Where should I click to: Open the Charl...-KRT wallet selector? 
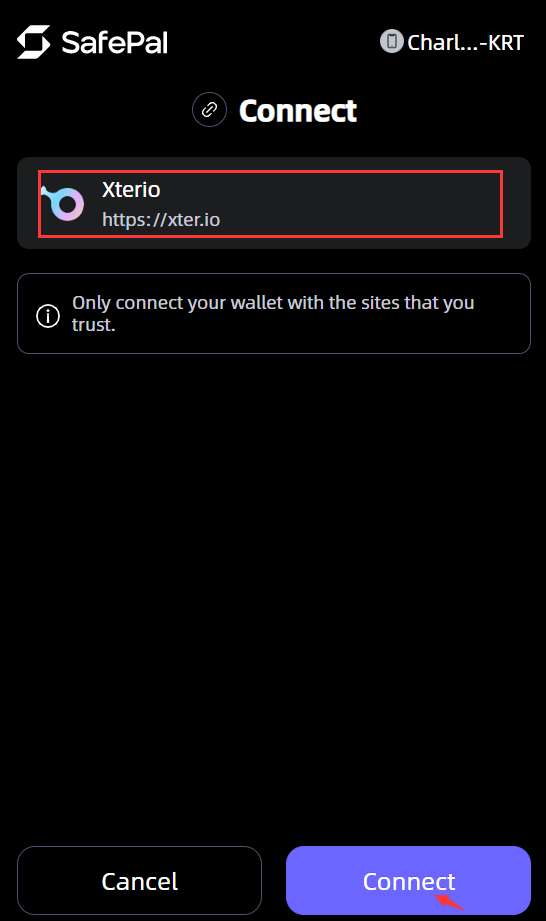click(x=451, y=42)
